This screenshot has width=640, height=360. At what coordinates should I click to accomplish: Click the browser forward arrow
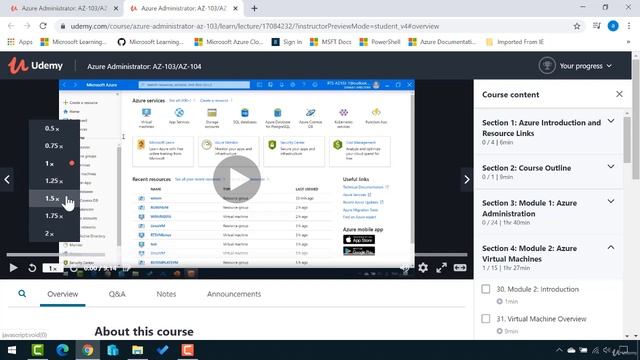pyautogui.click(x=27, y=26)
